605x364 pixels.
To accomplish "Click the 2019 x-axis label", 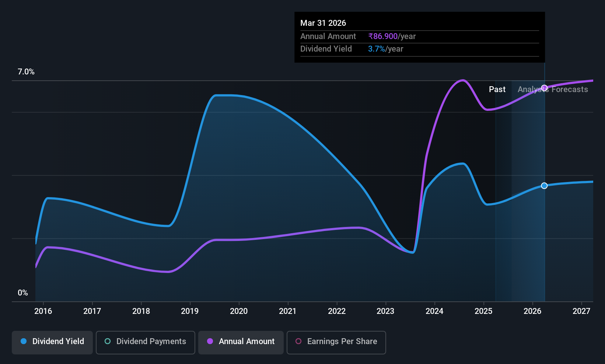I will coord(190,311).
